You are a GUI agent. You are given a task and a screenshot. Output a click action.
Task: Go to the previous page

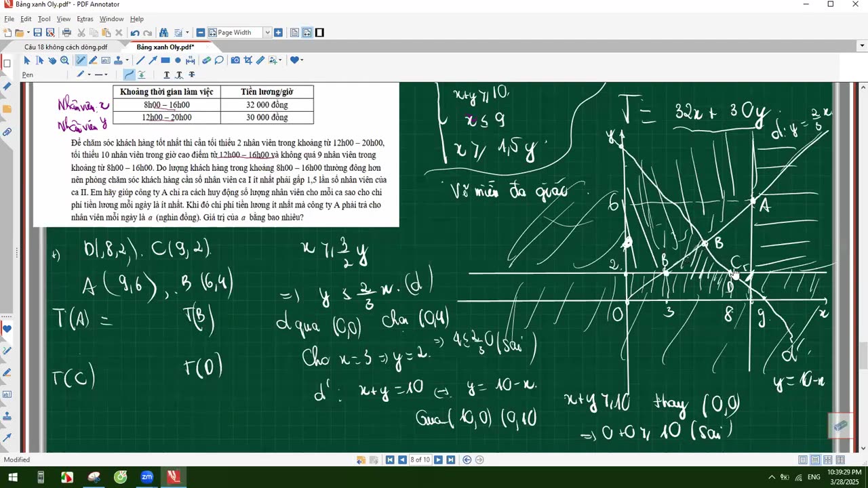[x=402, y=460]
